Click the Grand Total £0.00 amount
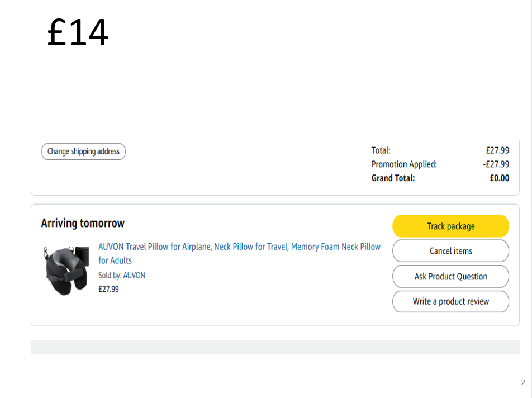Screen dimensions: 532x398 click(x=499, y=178)
